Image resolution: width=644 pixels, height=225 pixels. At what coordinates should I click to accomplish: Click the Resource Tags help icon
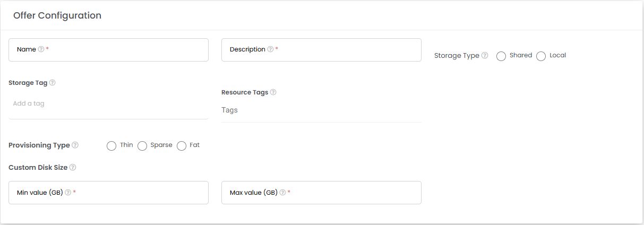click(273, 92)
